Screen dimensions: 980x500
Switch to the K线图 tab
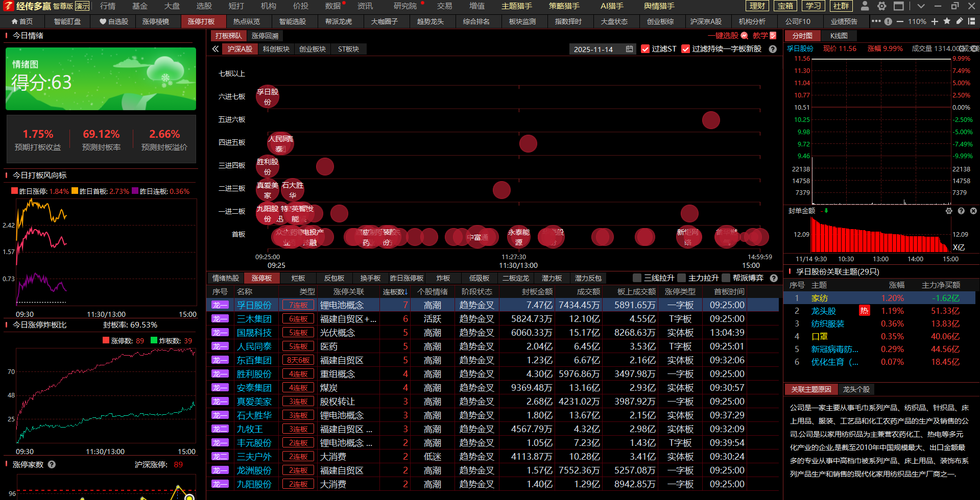pyautogui.click(x=839, y=36)
